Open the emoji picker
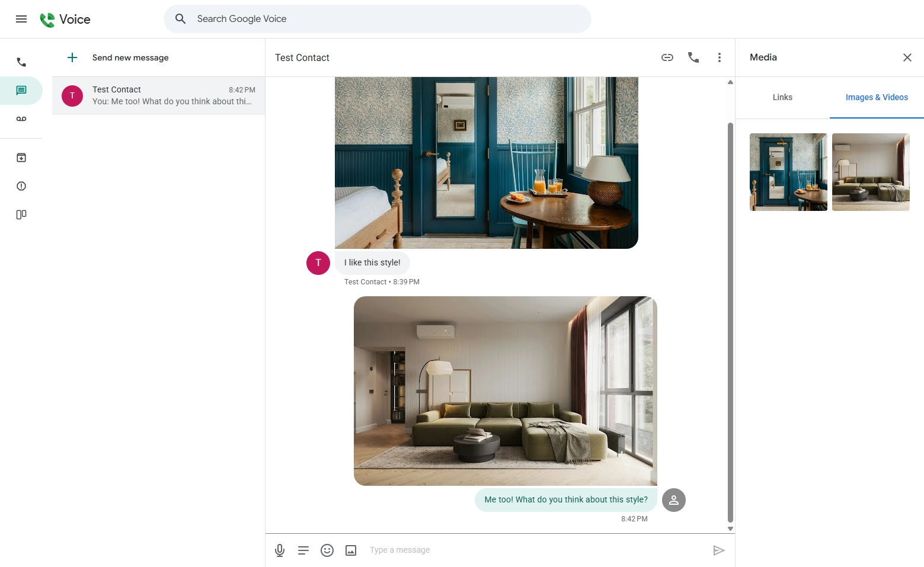This screenshot has width=924, height=567. 327,550
